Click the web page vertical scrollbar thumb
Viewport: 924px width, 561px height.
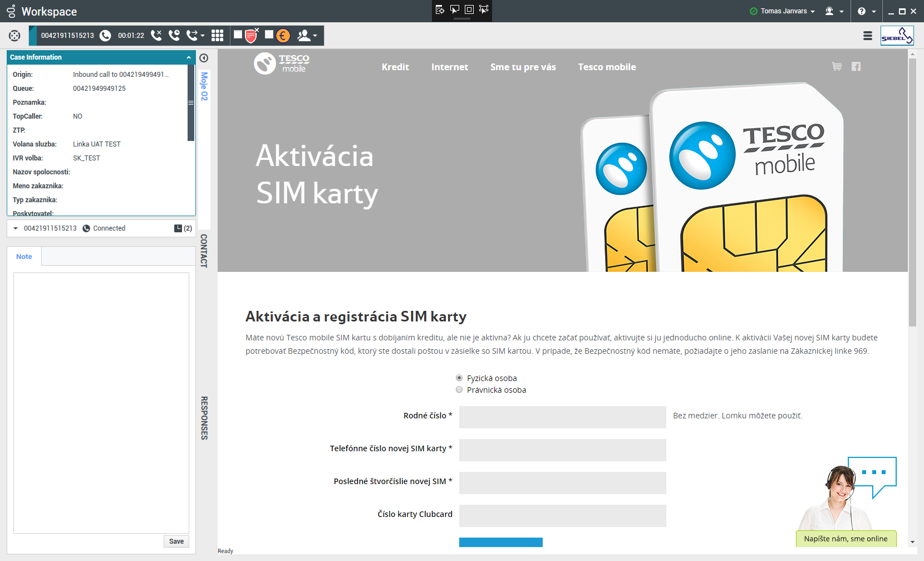pyautogui.click(x=912, y=192)
